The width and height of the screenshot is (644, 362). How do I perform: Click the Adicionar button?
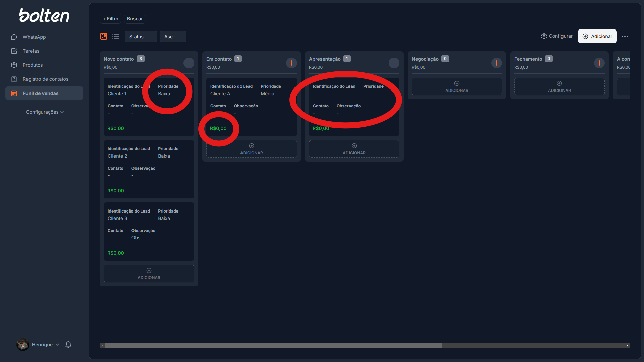[x=598, y=36]
